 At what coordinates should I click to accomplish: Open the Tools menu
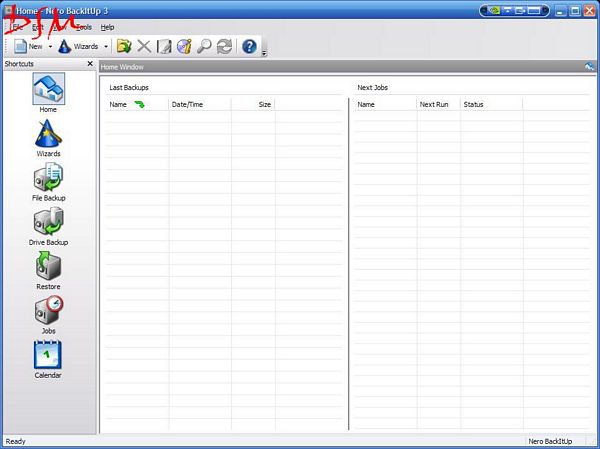point(84,26)
